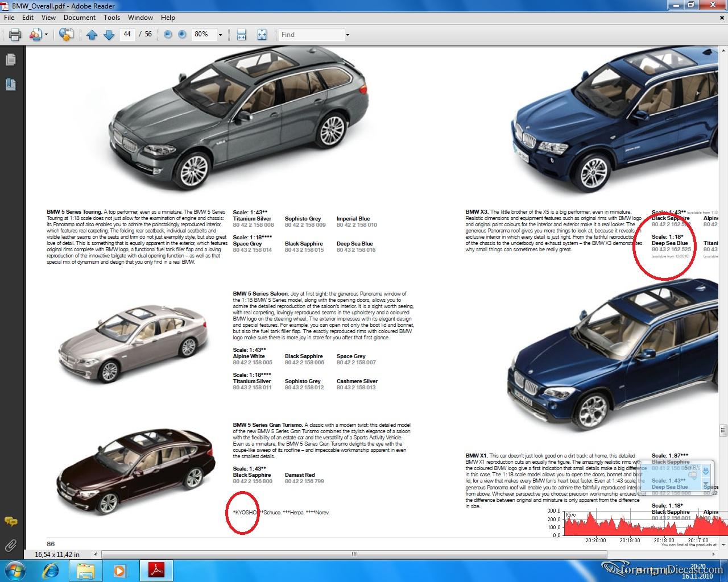Viewport: 728px width, 582px height.
Task: Open the Windows Start button
Action: 15,570
